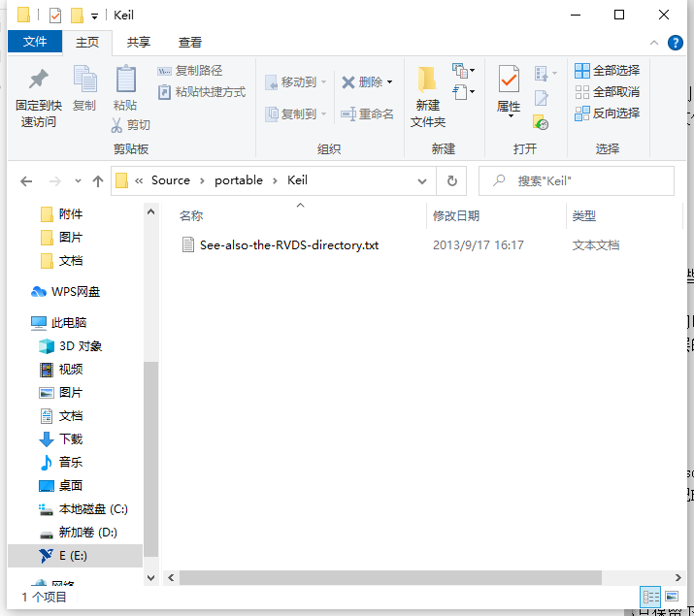Open 附件 folder in sidebar

coord(61,214)
